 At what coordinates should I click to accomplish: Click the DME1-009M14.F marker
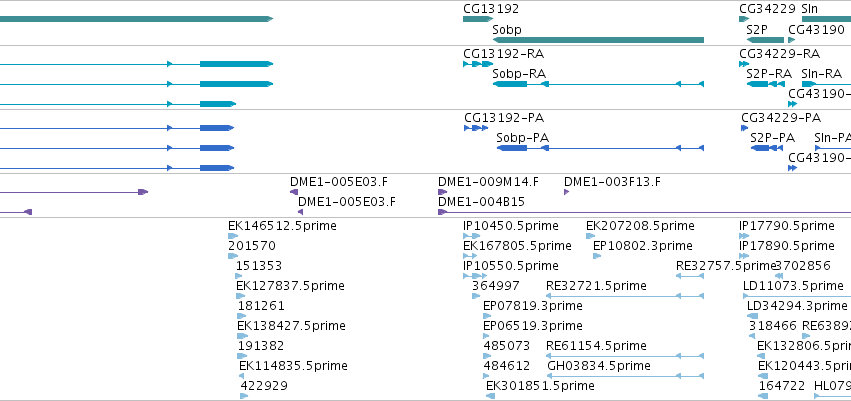pos(442,192)
